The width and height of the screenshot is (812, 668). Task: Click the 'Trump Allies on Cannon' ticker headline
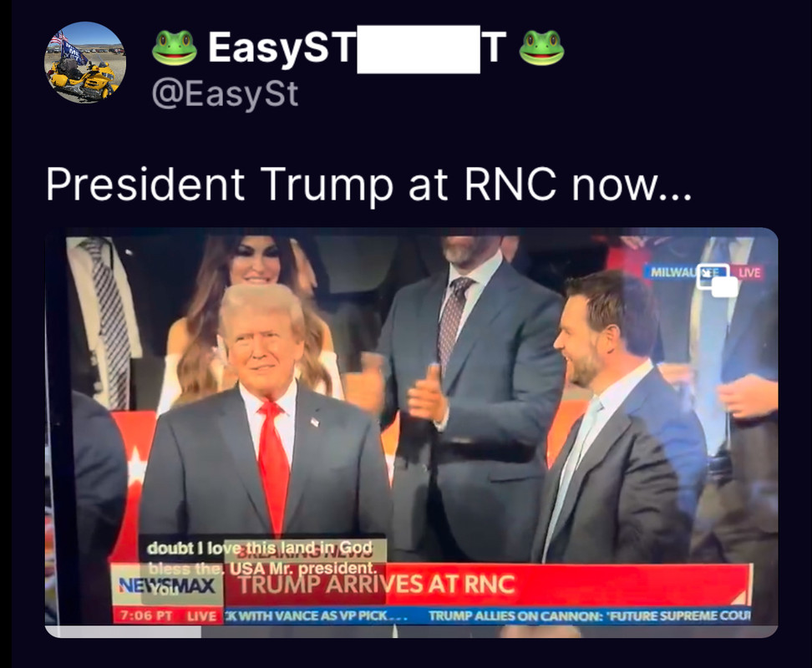pos(589,615)
